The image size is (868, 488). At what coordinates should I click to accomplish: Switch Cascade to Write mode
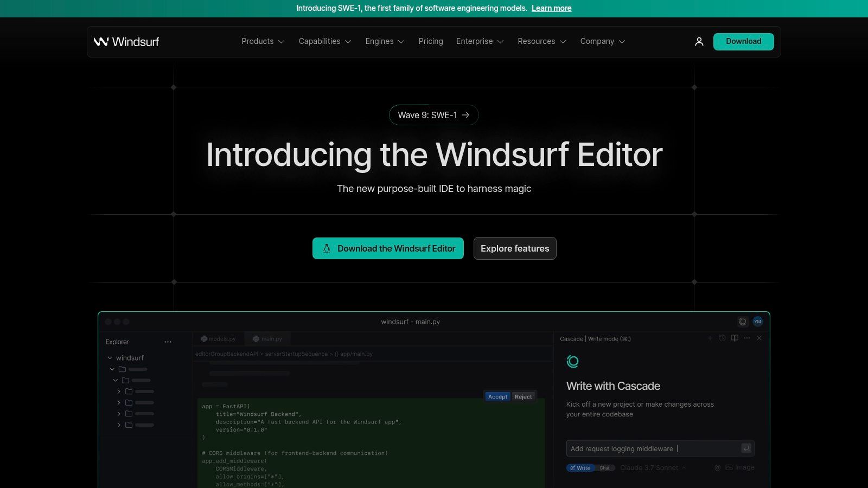pos(580,468)
